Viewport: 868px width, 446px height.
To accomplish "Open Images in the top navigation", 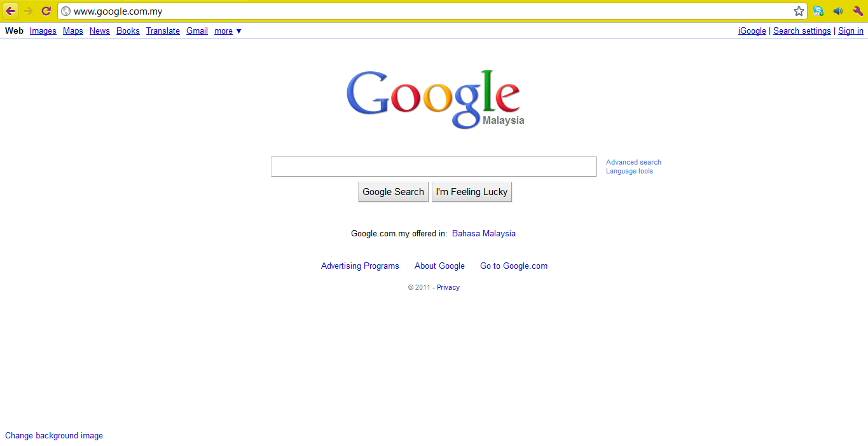I will point(43,30).
